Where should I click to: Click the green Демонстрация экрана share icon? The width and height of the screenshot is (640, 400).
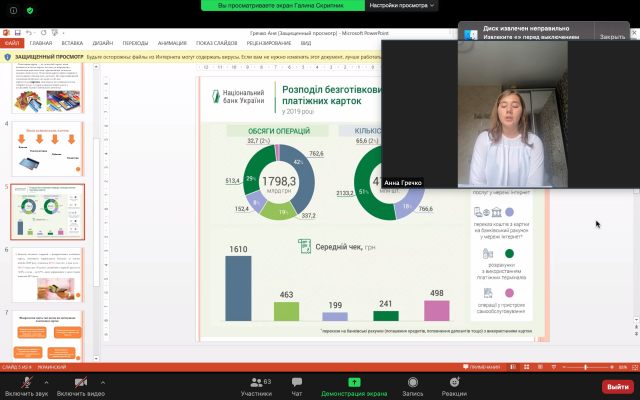tap(354, 385)
